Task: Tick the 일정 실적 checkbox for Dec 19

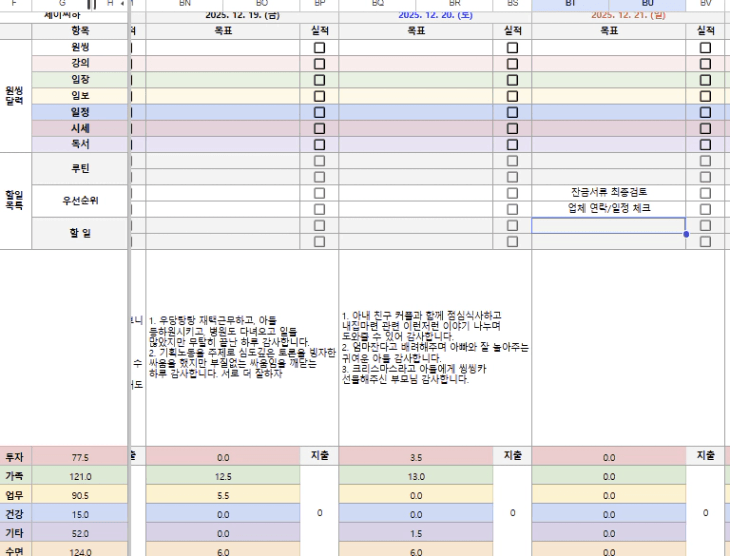Action: [320, 112]
